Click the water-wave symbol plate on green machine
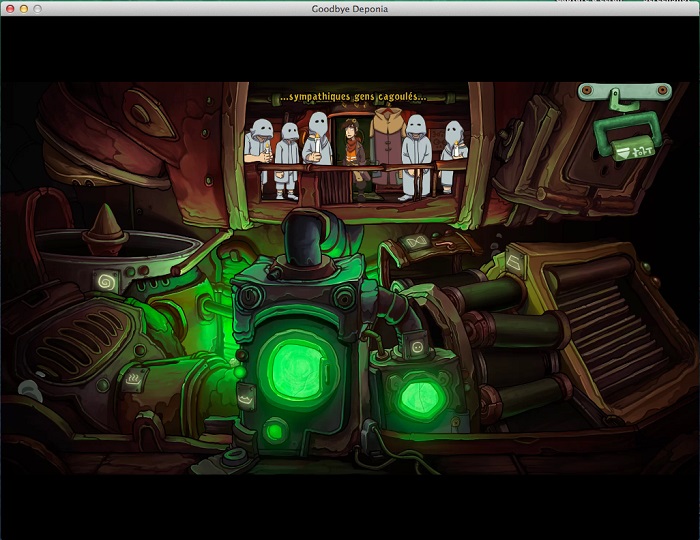The height and width of the screenshot is (540, 700). coord(247,397)
